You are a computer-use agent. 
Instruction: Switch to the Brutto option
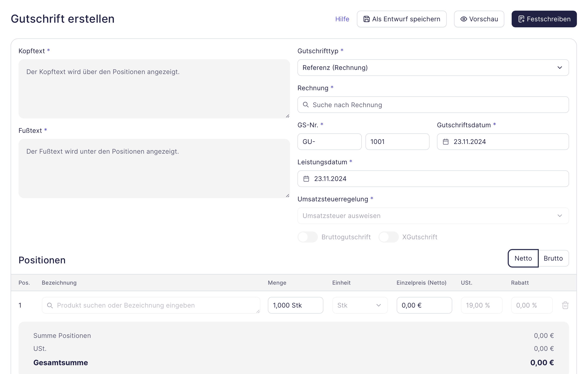tap(553, 258)
